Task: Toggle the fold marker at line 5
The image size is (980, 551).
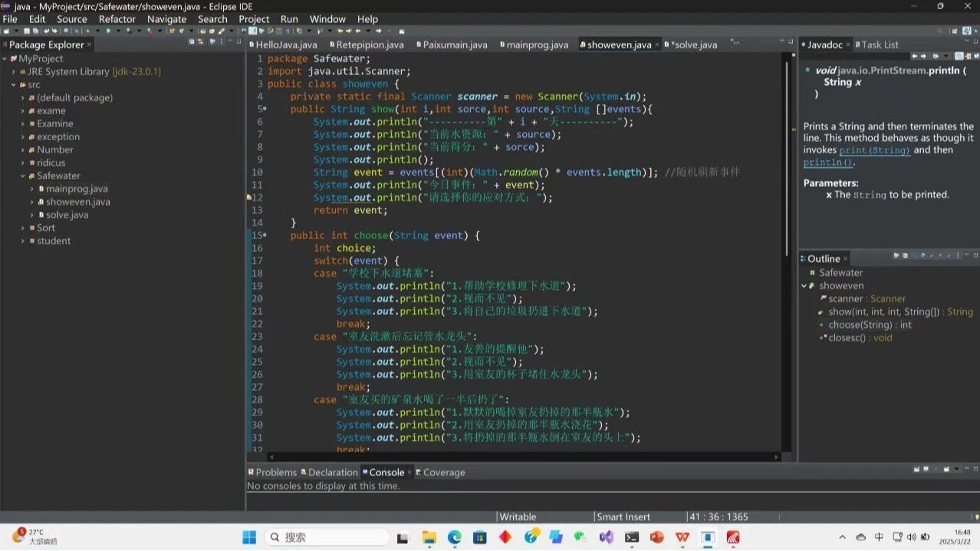Action: [x=265, y=110]
